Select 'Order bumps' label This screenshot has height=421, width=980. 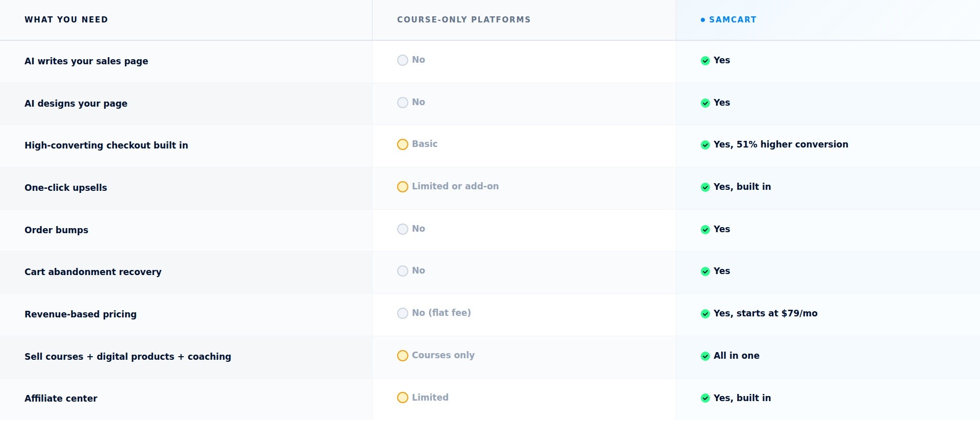click(56, 230)
